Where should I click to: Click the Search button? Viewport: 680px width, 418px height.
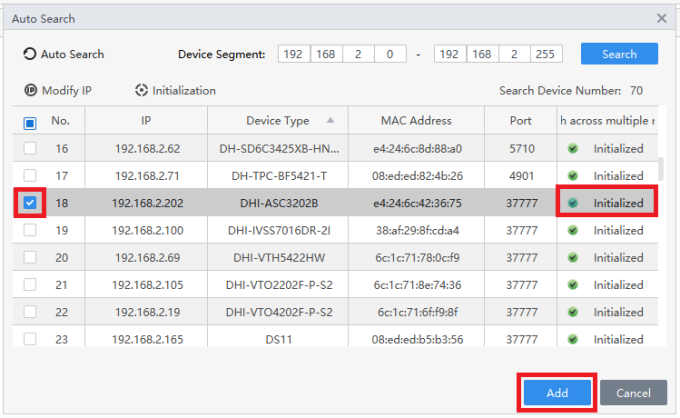(619, 54)
